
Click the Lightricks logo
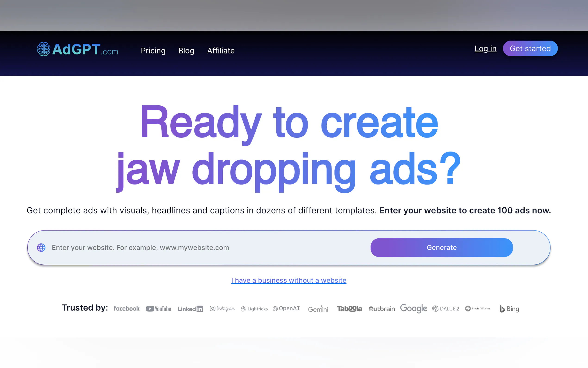coord(254,309)
